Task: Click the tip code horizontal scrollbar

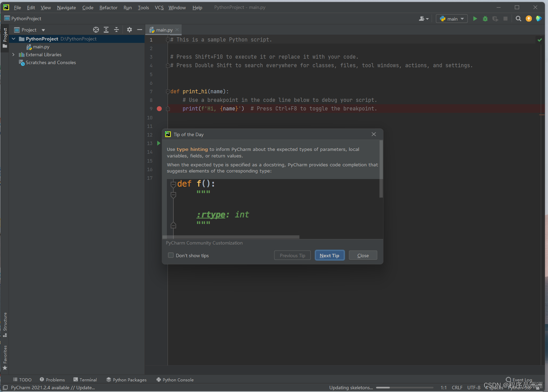Action: click(231, 237)
